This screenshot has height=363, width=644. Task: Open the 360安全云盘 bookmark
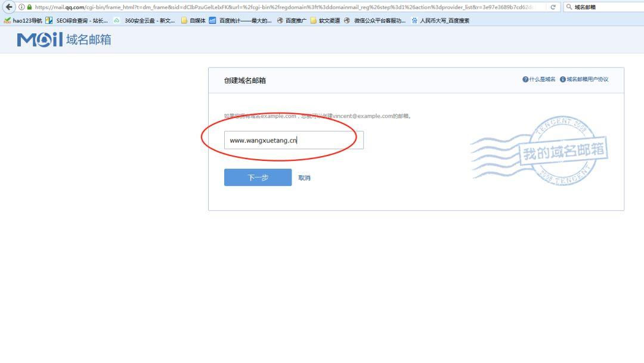144,20
